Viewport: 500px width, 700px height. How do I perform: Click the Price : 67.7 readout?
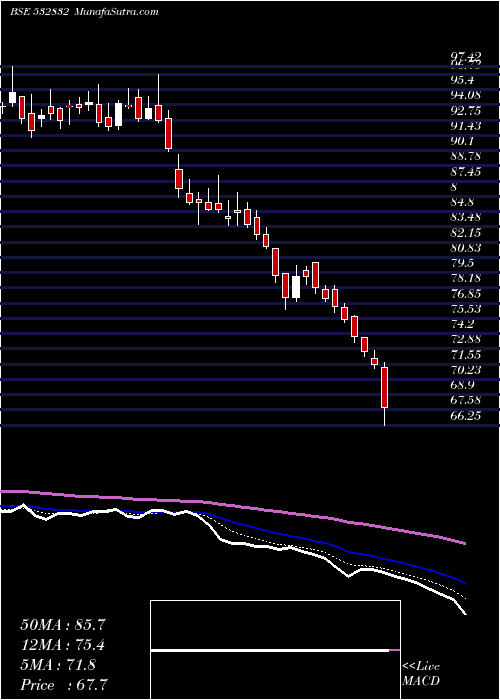click(x=64, y=685)
